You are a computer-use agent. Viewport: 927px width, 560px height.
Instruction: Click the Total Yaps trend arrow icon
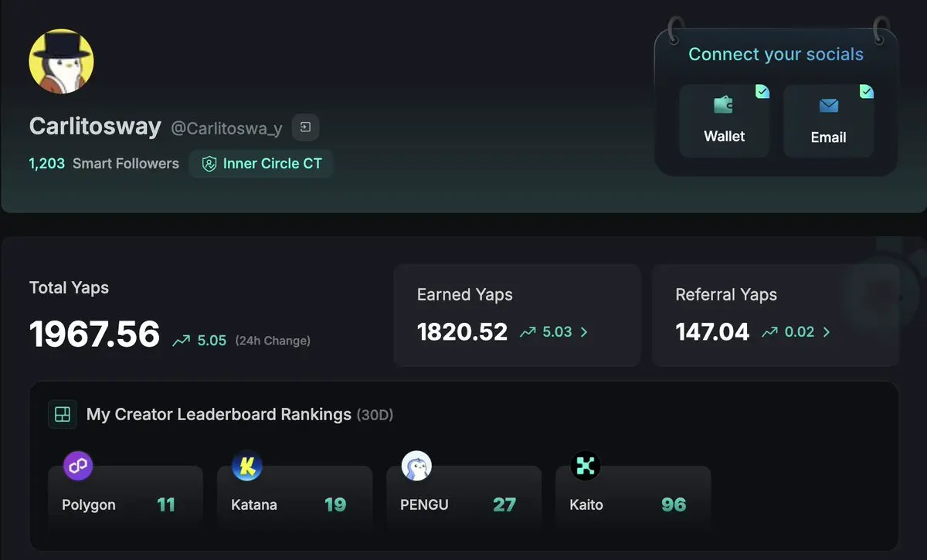181,341
